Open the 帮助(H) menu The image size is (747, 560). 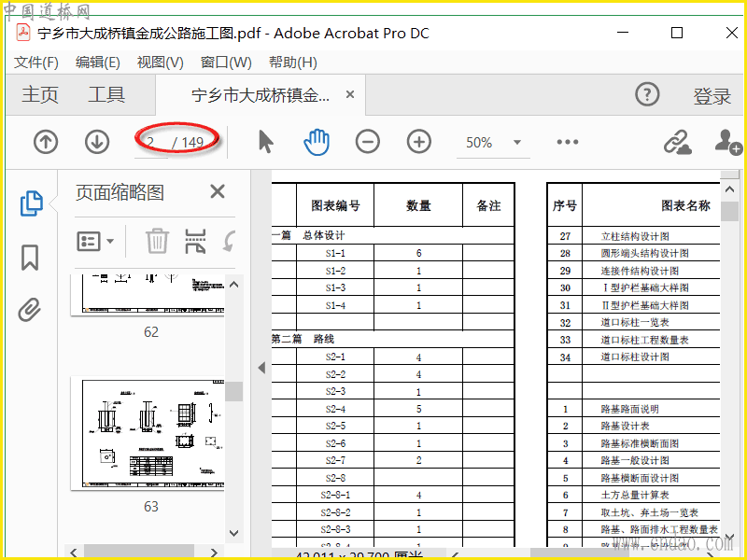pos(293,63)
